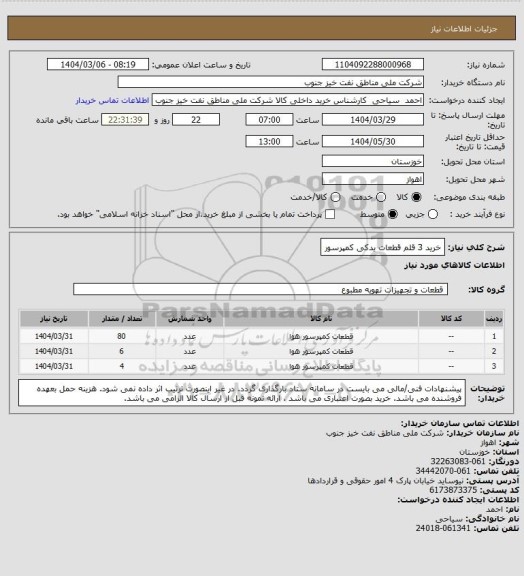This screenshot has width=524, height=576.
Task: Click the تعداد / مقدار column header
Action: click(x=122, y=318)
